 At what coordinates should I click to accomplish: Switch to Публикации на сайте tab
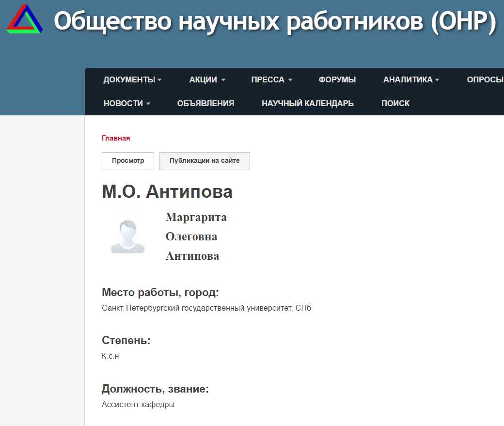pyautogui.click(x=205, y=161)
